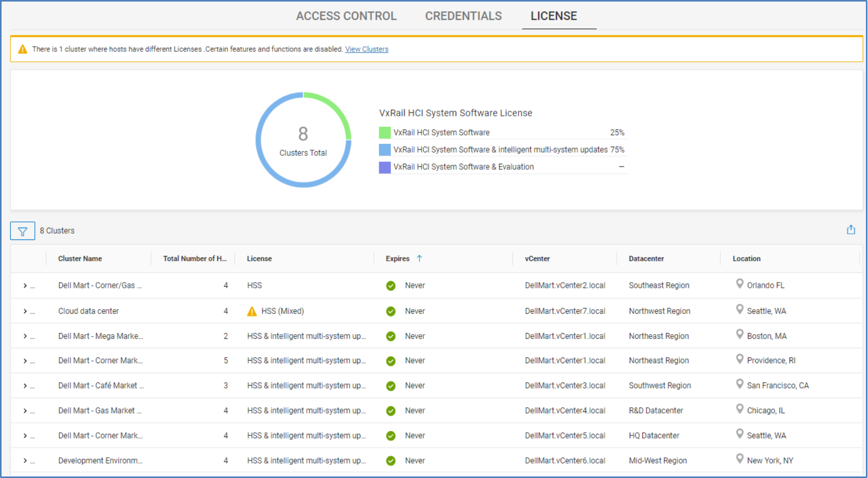This screenshot has width=868, height=478.
Task: Click location pin in Cloud data center row
Action: pyautogui.click(x=740, y=309)
